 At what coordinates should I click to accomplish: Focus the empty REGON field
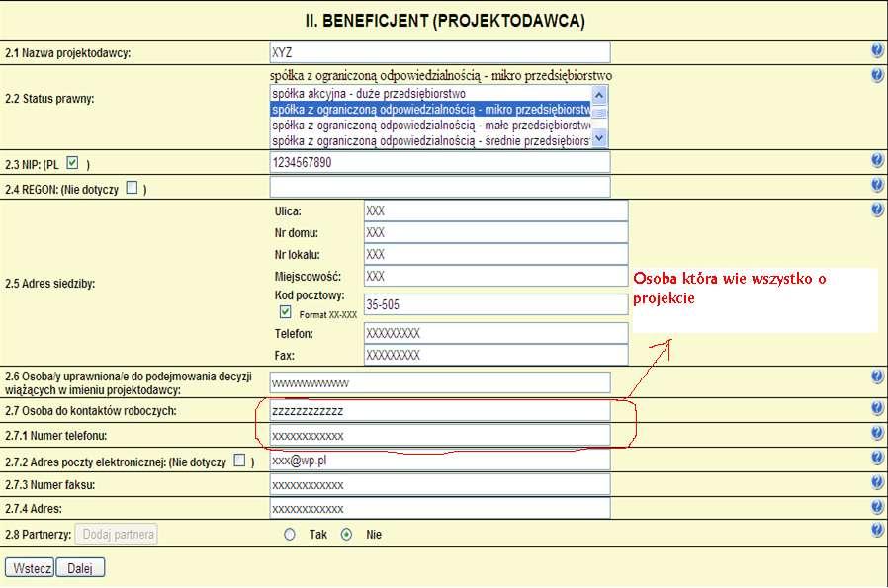click(x=440, y=187)
